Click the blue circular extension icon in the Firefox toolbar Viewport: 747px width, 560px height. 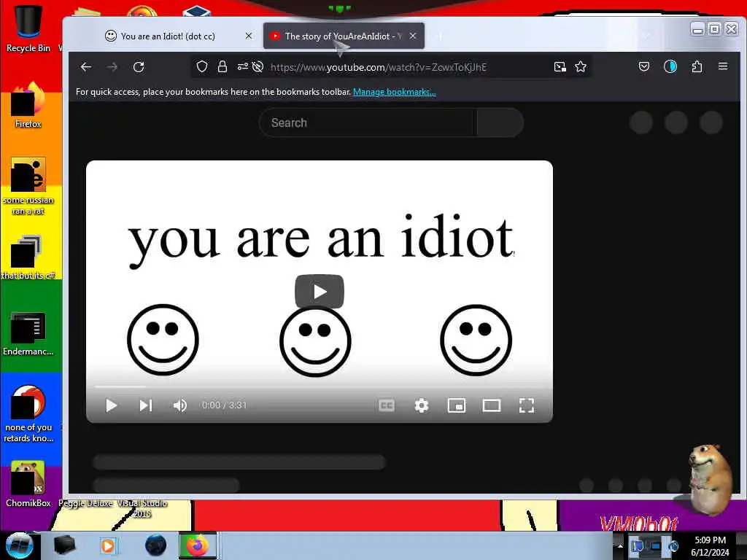point(670,66)
